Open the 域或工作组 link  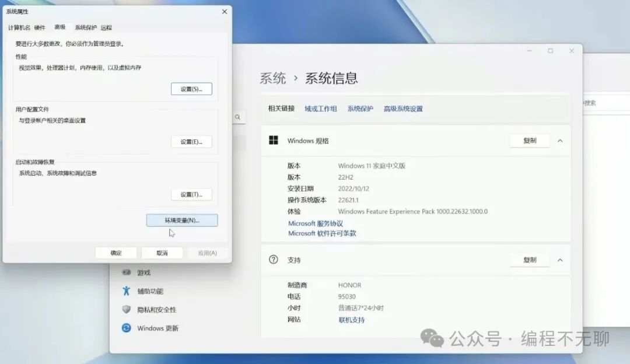[321, 108]
